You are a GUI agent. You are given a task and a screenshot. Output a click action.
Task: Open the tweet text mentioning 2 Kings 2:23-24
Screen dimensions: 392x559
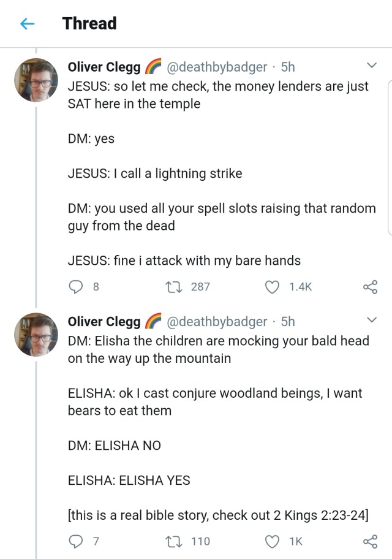point(218,515)
